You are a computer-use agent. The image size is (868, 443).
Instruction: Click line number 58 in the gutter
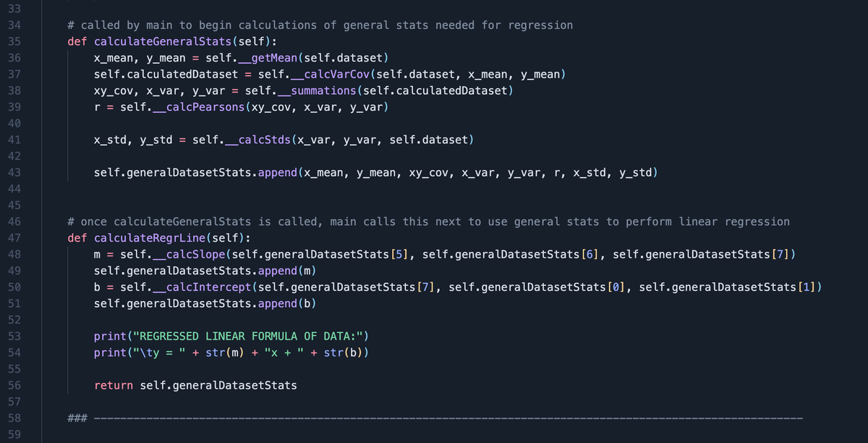pos(14,418)
